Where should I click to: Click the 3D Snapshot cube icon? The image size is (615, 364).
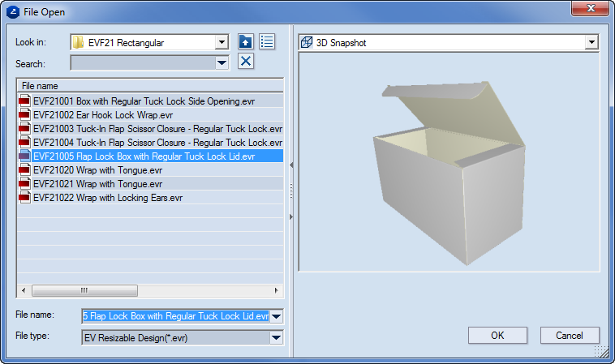point(307,42)
